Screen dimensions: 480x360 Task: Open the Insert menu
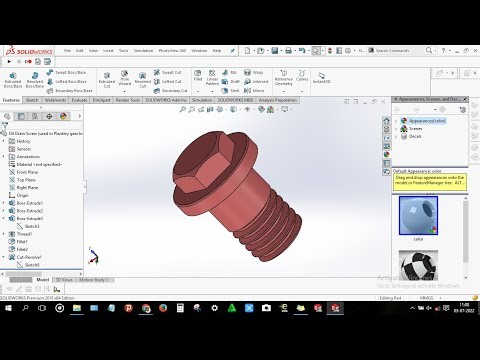click(x=108, y=51)
